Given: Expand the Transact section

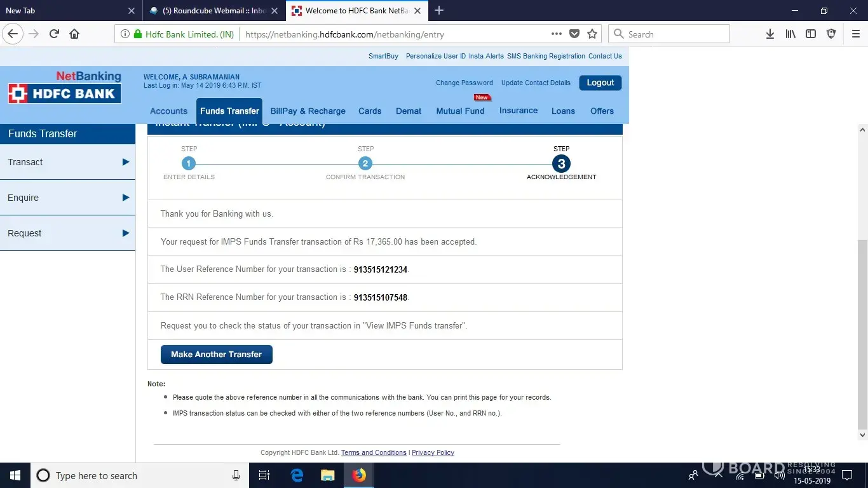Looking at the screenshot, I should pyautogui.click(x=67, y=162).
